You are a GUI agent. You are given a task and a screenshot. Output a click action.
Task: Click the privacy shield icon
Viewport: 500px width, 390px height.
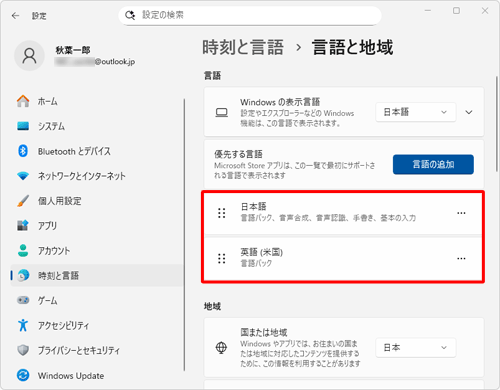(23, 350)
